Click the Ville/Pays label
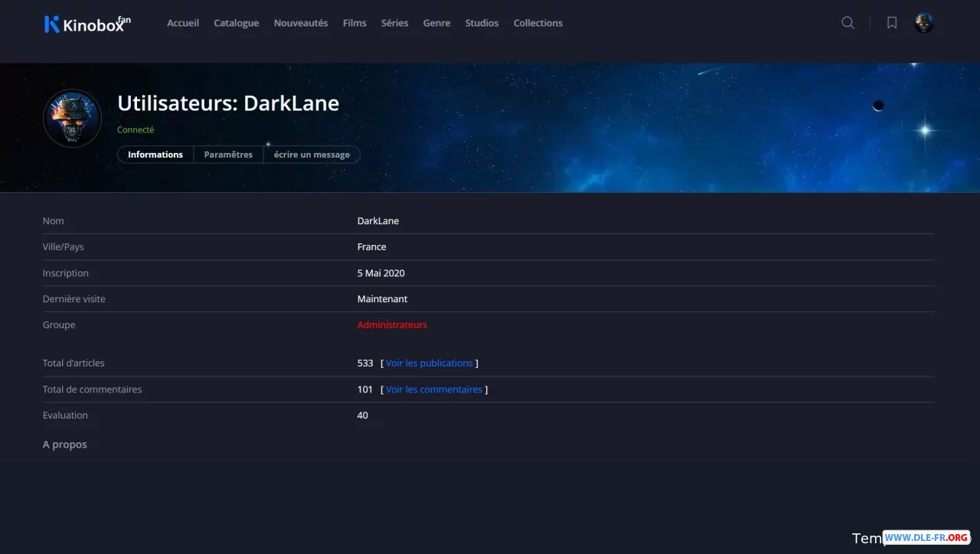This screenshot has width=980, height=554. 64,247
